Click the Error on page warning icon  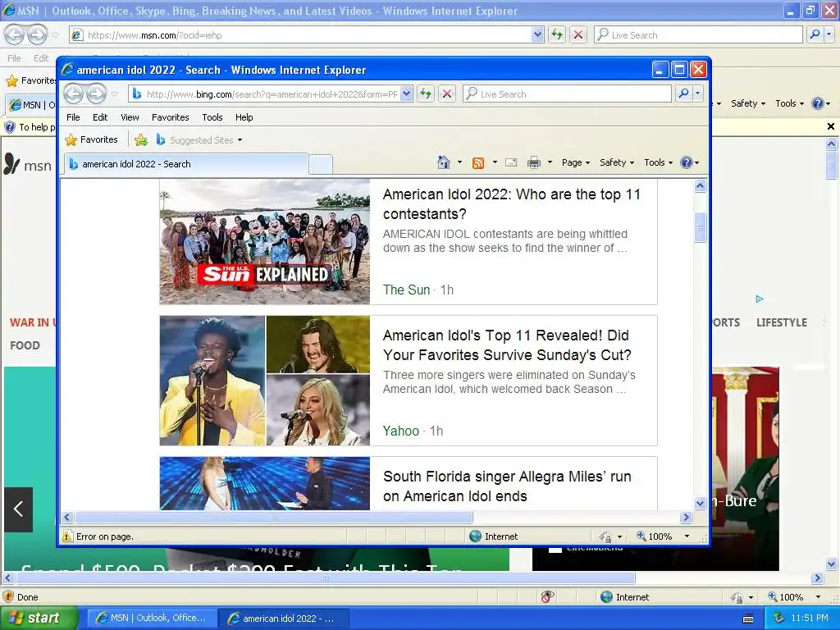pos(67,536)
